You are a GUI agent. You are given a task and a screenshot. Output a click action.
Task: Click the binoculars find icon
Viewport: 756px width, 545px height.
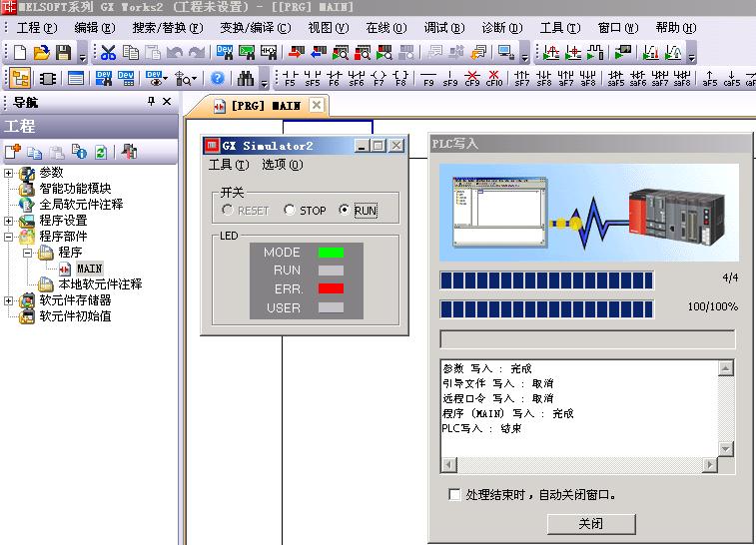click(x=246, y=78)
